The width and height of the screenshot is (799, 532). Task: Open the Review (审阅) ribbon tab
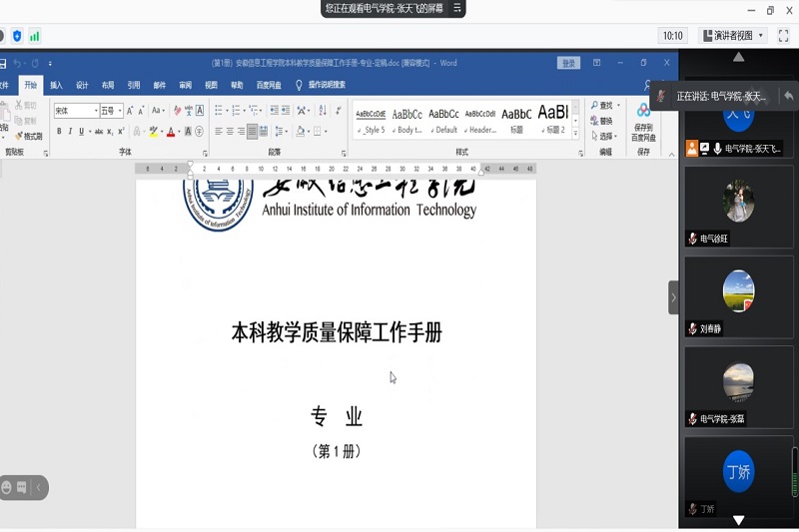185,86
